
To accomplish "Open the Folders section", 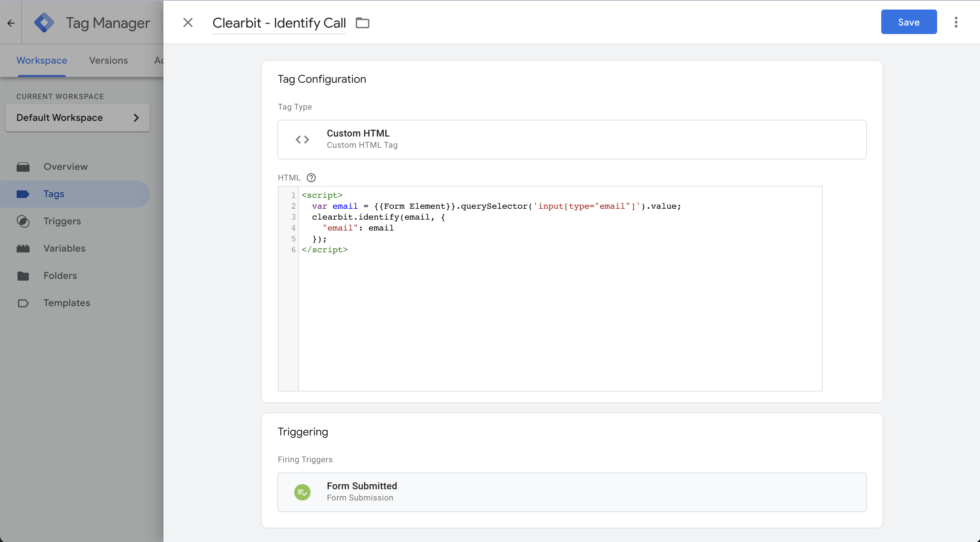I will 75,276.
